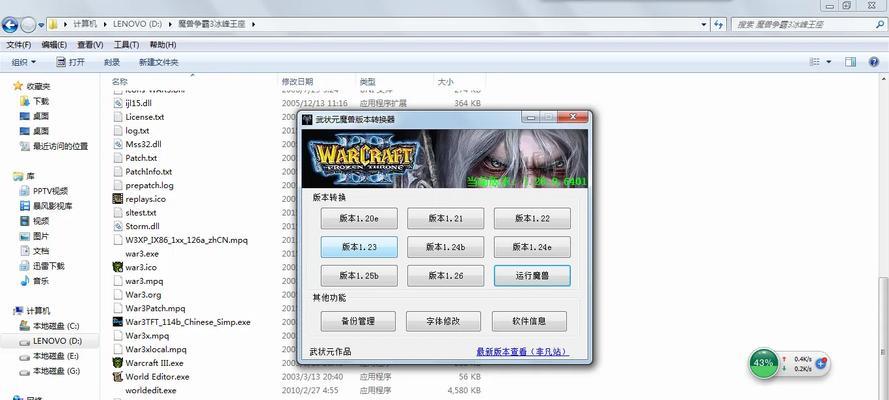The image size is (889, 400).
Task: Click the 刻录 toolbar button
Action: 112,62
